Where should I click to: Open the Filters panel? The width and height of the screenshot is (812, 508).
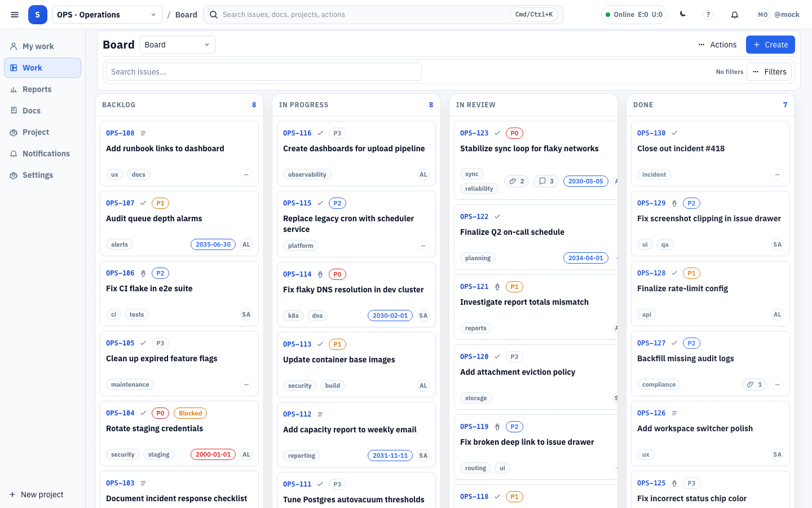point(769,71)
